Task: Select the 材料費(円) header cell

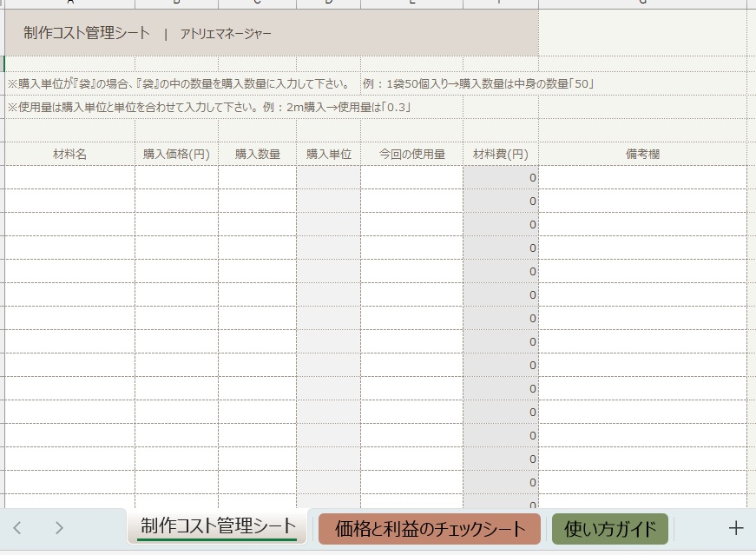Action: (502, 153)
